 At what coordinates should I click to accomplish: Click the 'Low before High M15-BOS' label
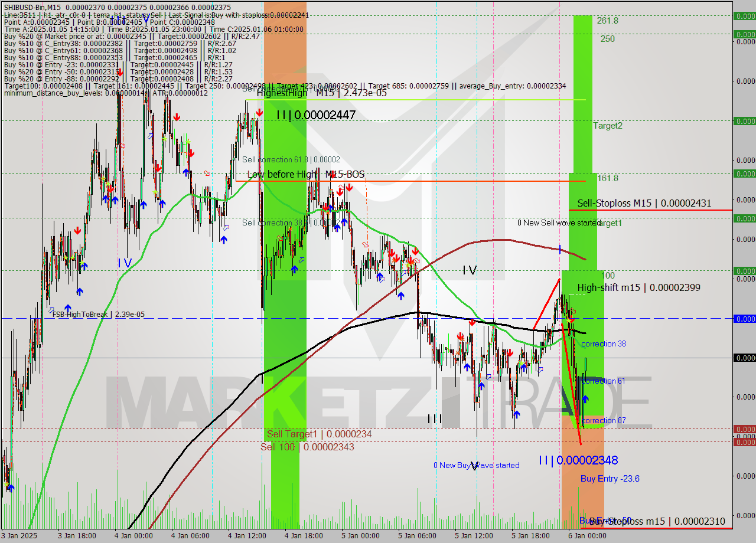[x=305, y=175]
